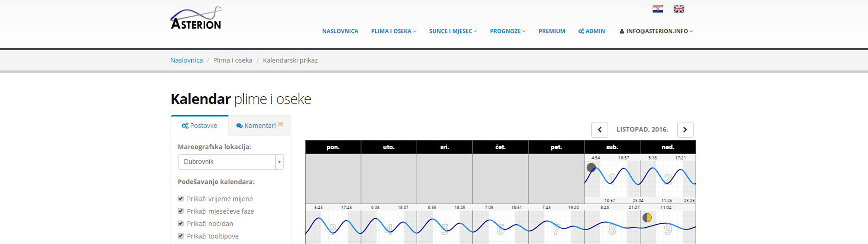
Task: Switch language with the UK flag
Action: [679, 9]
